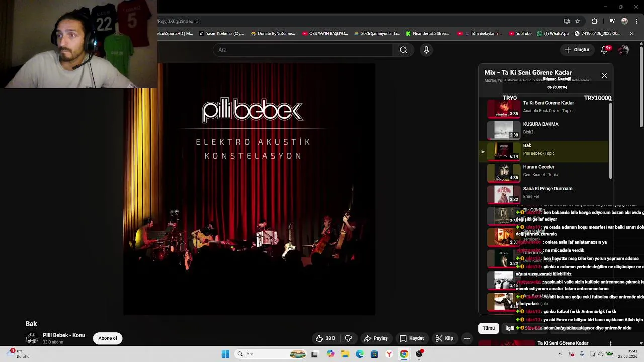
Task: Open Google Chrome from the taskbar
Action: click(404, 354)
